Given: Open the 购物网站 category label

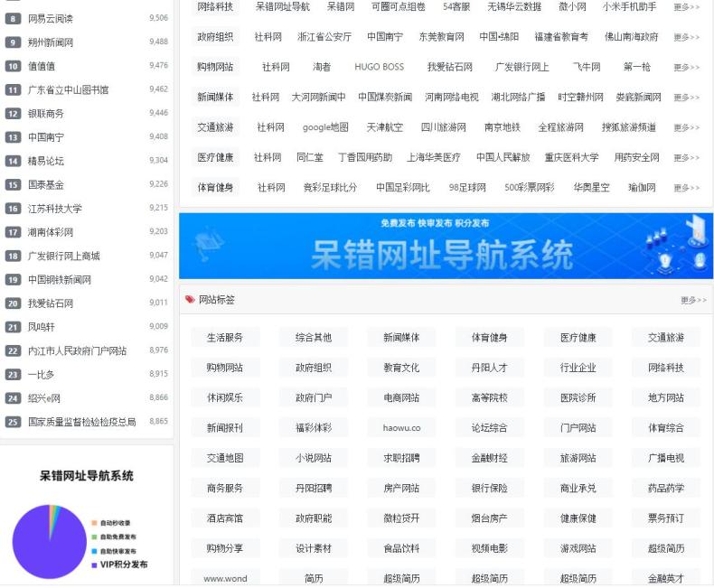Looking at the screenshot, I should pos(215,67).
